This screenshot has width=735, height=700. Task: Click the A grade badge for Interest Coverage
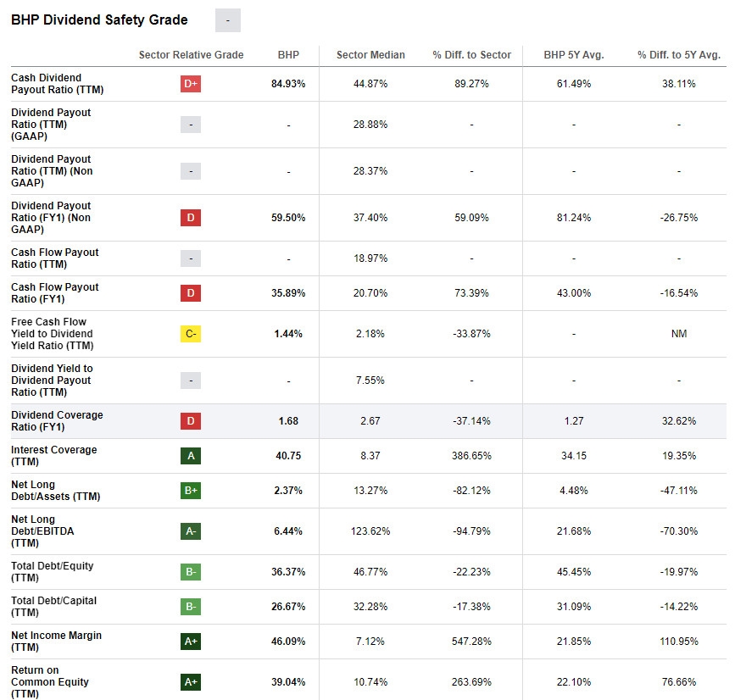click(x=191, y=456)
